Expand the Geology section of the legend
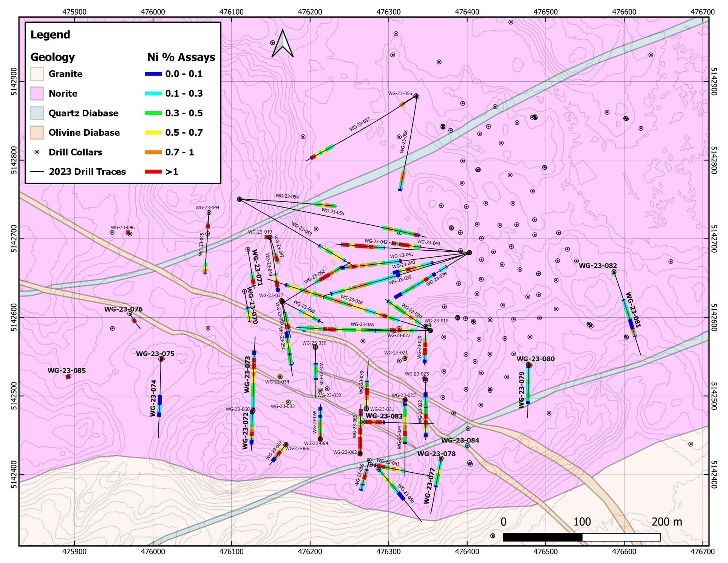728x563 pixels. 52,57
